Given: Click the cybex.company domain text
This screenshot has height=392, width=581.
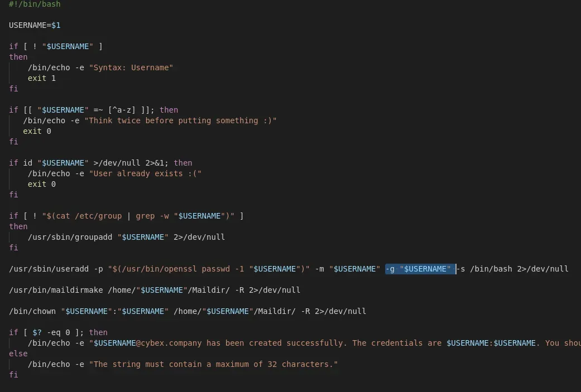Looking at the screenshot, I should pos(174,343).
